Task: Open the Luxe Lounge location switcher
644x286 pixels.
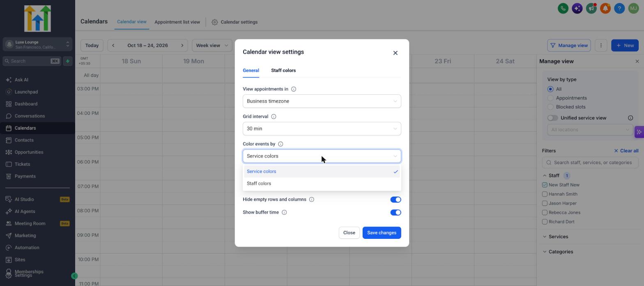Action: (x=37, y=44)
